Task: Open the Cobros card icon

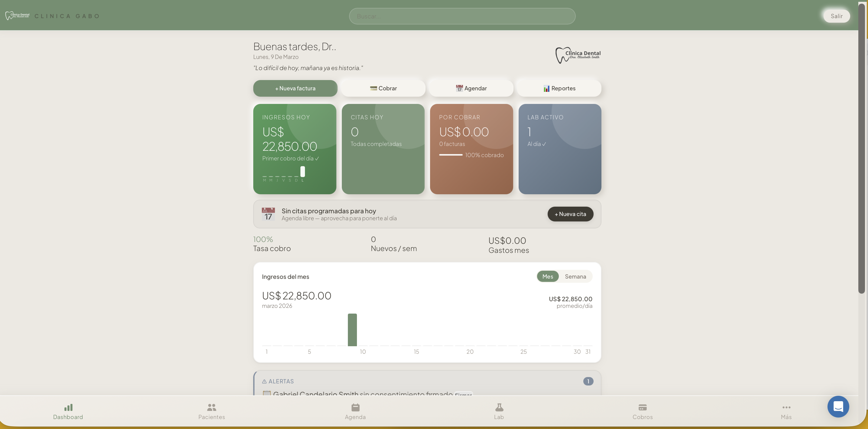Action: 642,408
